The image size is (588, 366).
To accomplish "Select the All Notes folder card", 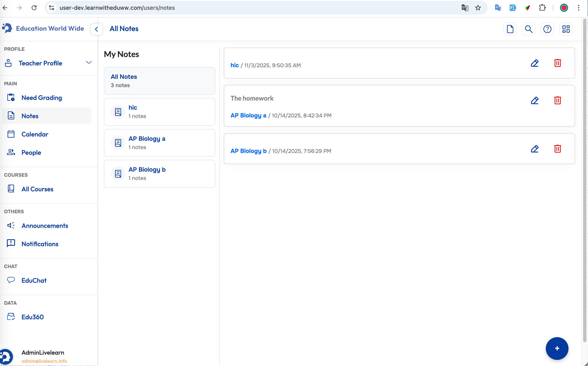I will (x=159, y=81).
